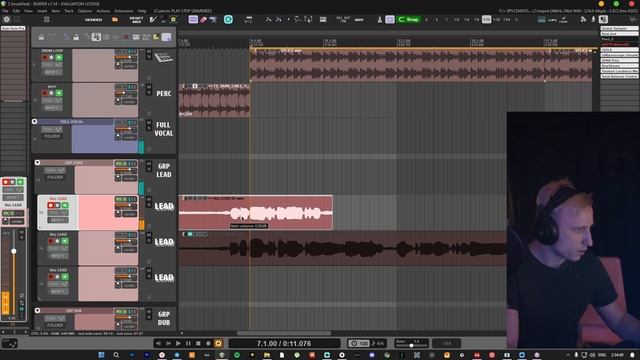
Task: Click the orange folder icon in the toolbar
Action: pyautogui.click(x=115, y=19)
